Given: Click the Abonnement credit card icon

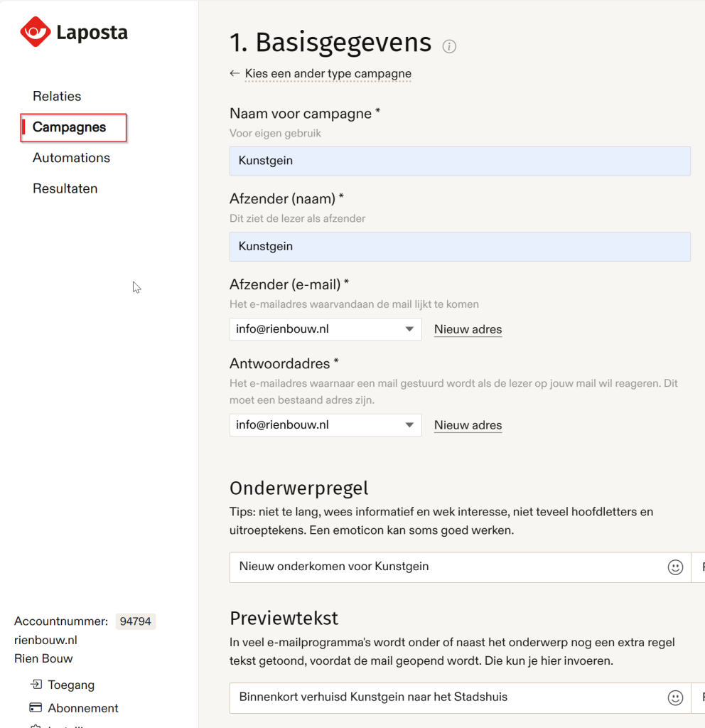Looking at the screenshot, I should pos(36,707).
